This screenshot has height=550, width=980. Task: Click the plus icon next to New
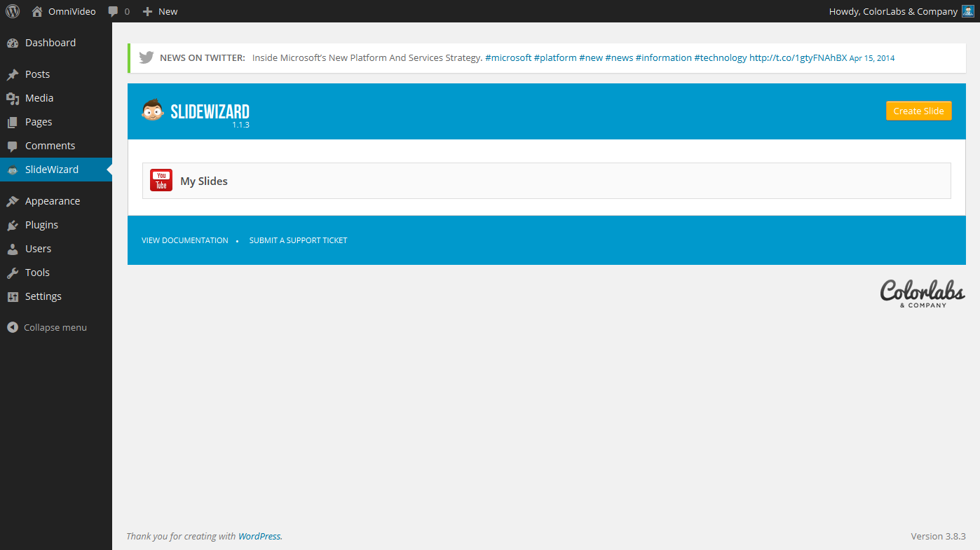(147, 11)
